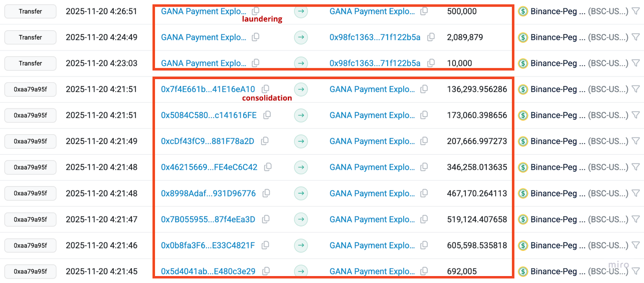The width and height of the screenshot is (644, 283).
Task: Click the USD token icon in 519,124.407658 row
Action: (x=523, y=219)
